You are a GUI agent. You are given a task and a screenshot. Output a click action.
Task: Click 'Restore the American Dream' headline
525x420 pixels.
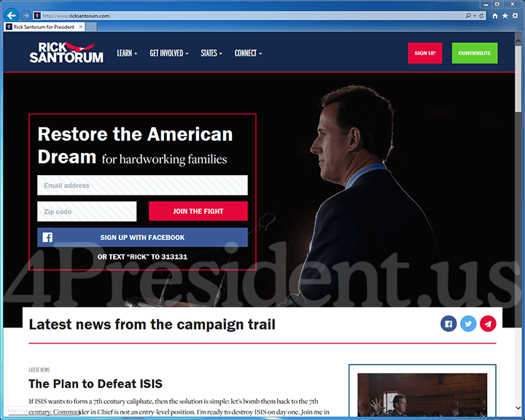[135, 145]
